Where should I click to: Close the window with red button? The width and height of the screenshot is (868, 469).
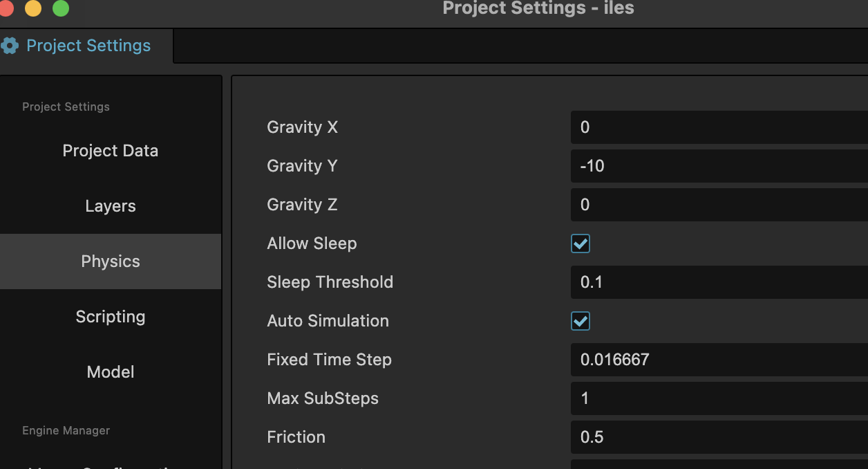tap(6, 8)
